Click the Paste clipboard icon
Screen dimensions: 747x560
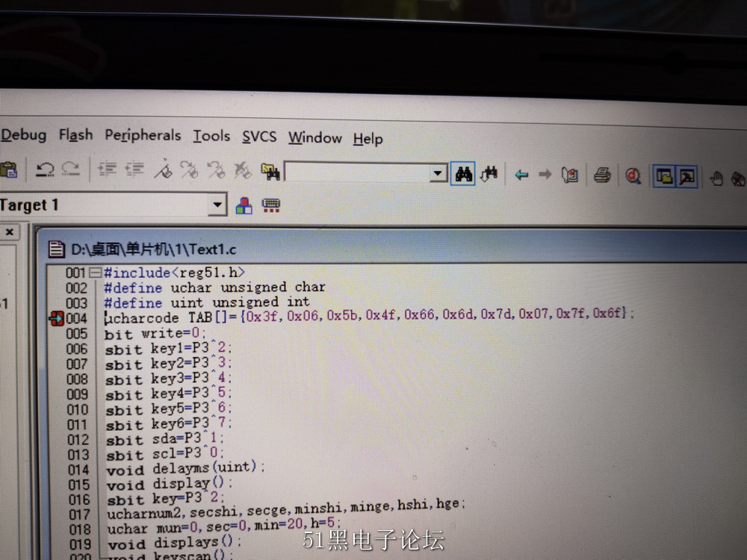click(x=8, y=169)
